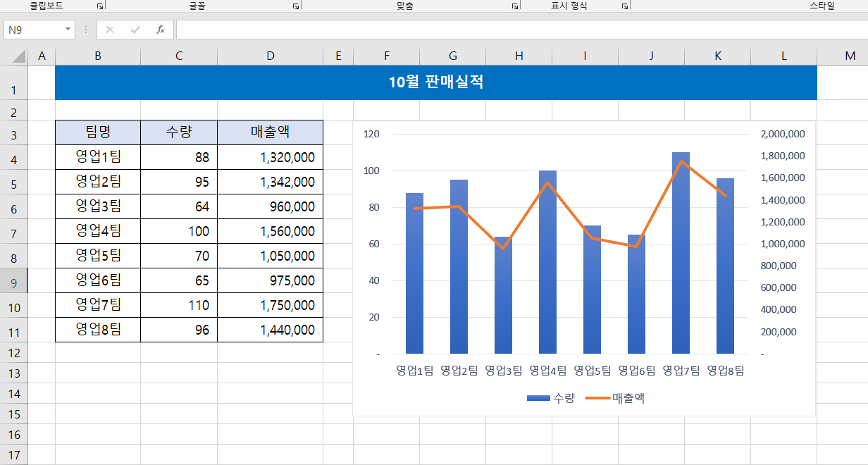Click the secondary axis value 2,000,000
Image resolution: width=868 pixels, height=465 pixels.
tap(783, 134)
